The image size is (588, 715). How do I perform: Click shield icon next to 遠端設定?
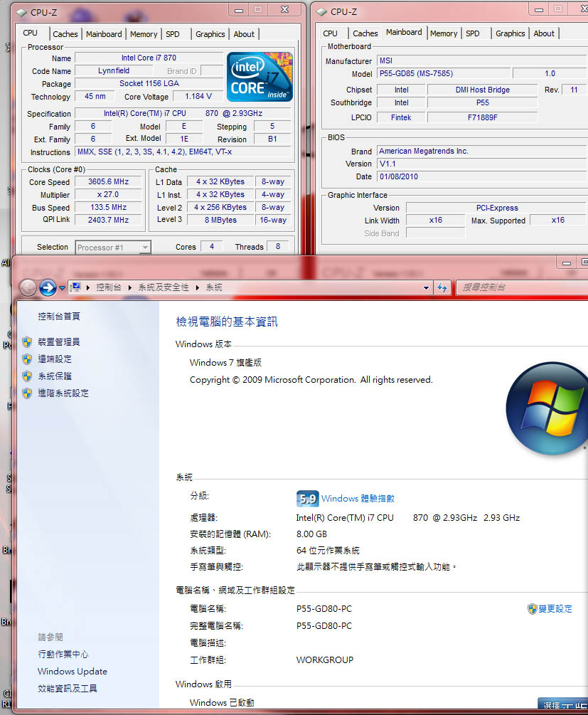click(x=27, y=359)
